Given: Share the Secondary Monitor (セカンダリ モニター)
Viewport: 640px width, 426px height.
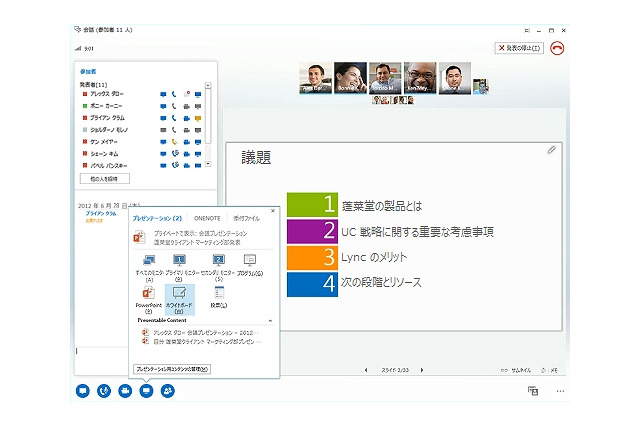Looking at the screenshot, I should (218, 268).
